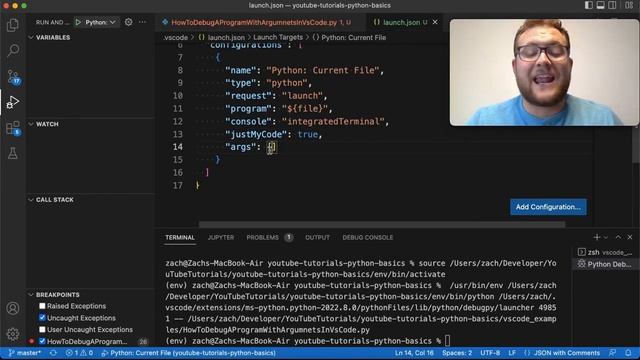Open notifications bell in status bar
The height and width of the screenshot is (360, 640).
pos(628,353)
